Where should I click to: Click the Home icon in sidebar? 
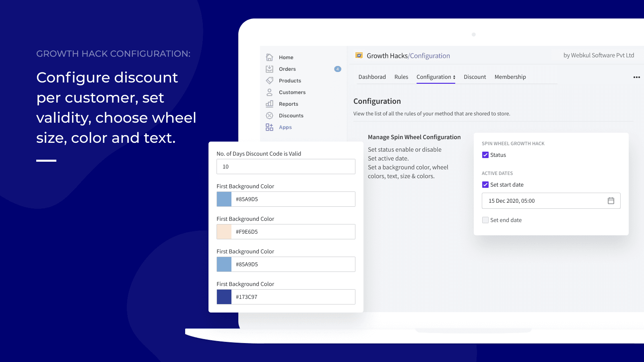(x=270, y=57)
